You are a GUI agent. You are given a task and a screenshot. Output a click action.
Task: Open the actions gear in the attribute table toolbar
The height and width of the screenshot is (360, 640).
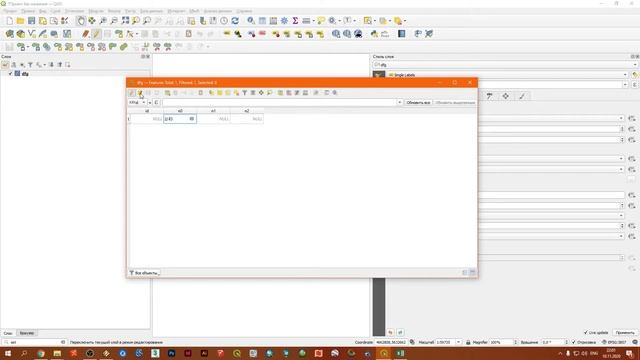[x=335, y=93]
